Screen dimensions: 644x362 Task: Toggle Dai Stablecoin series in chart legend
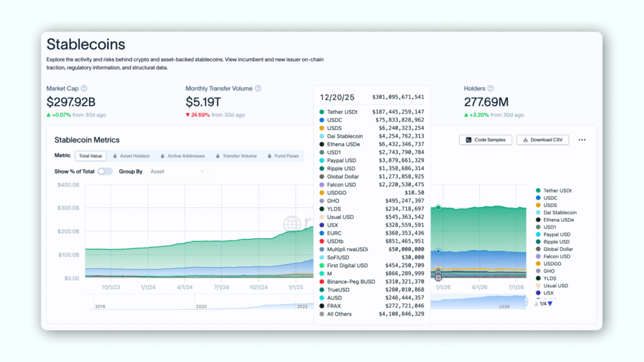tap(556, 212)
